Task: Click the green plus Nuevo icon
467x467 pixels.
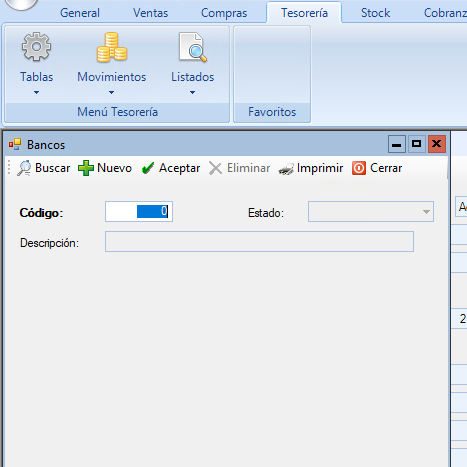Action: coord(86,168)
